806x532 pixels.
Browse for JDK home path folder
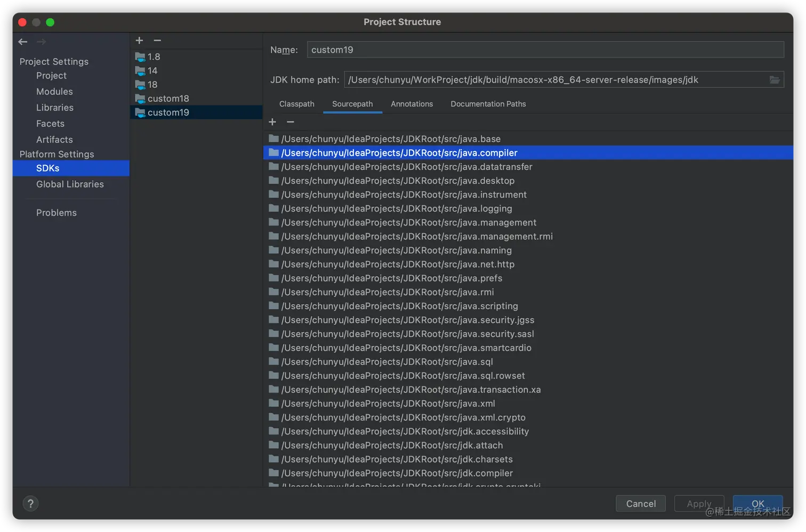click(775, 80)
